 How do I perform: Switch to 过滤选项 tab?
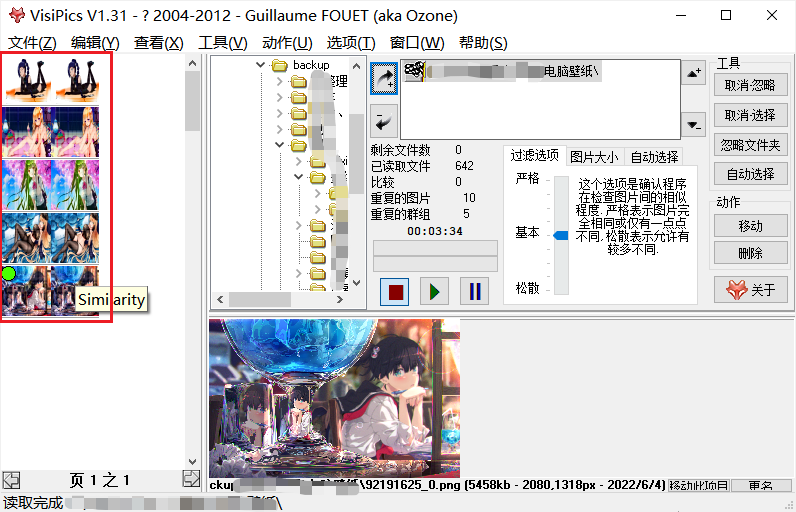pyautogui.click(x=534, y=155)
